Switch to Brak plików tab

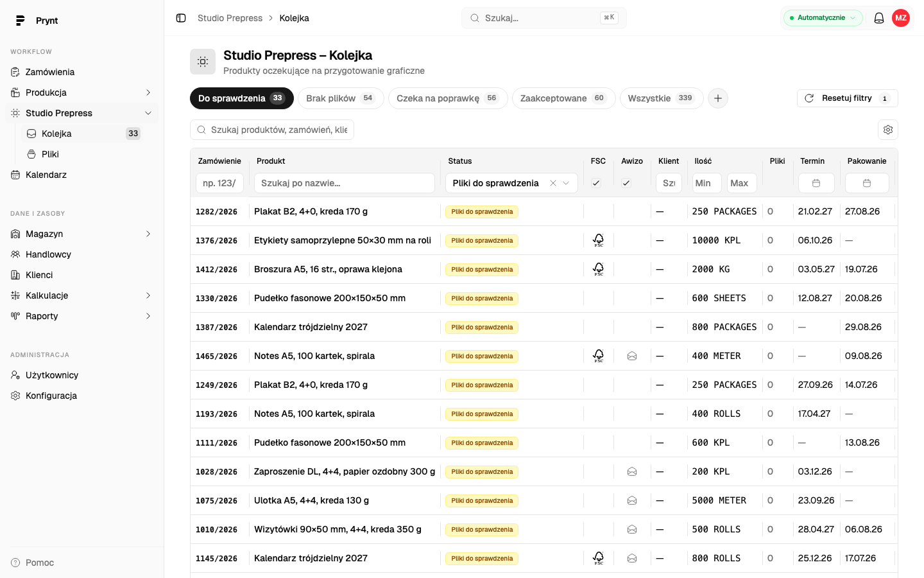pos(341,98)
